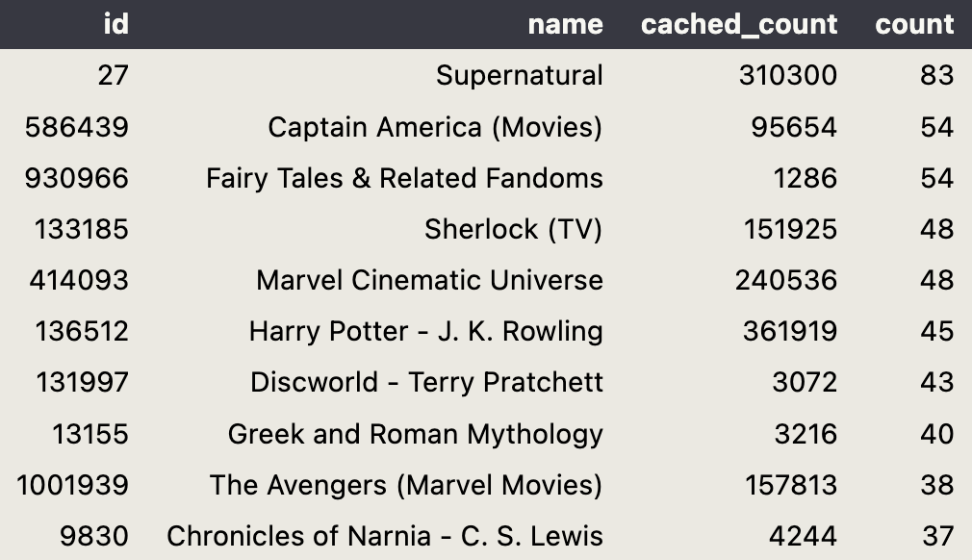Click the count value 83
This screenshot has width=972, height=560.
(937, 76)
